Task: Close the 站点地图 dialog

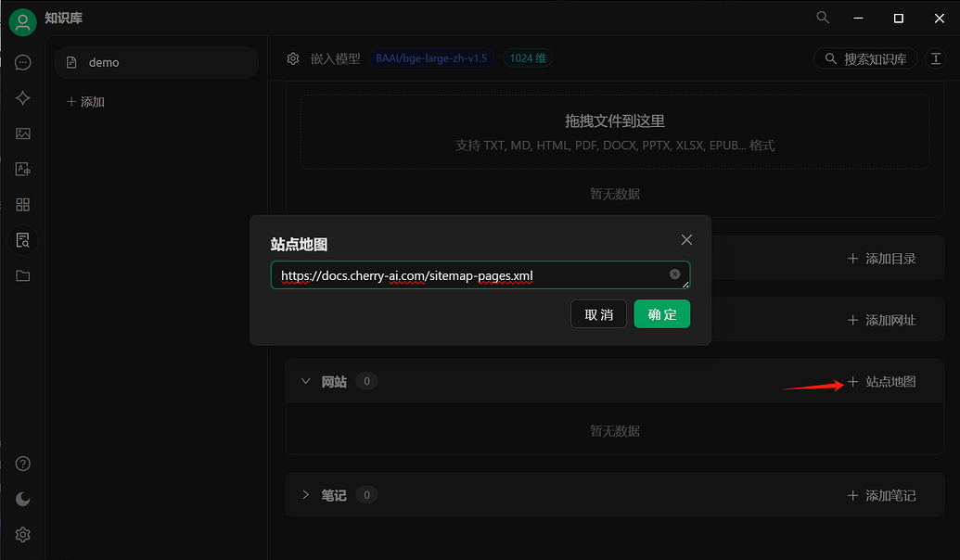Action: [686, 240]
